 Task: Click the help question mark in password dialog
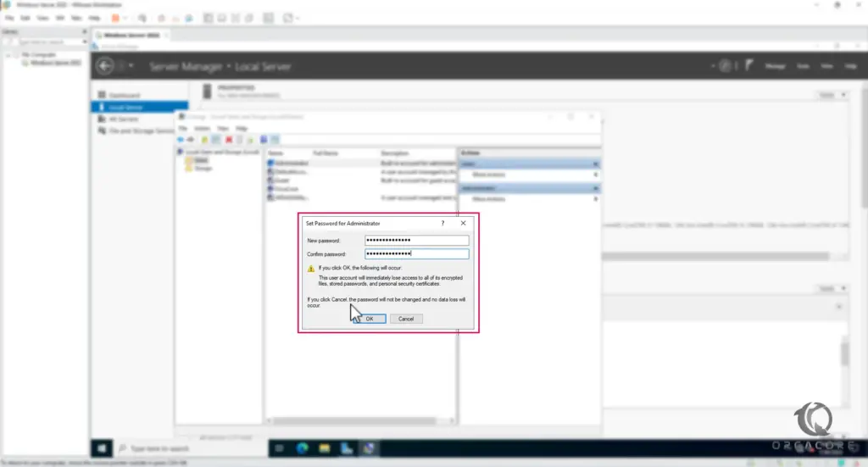tap(443, 223)
